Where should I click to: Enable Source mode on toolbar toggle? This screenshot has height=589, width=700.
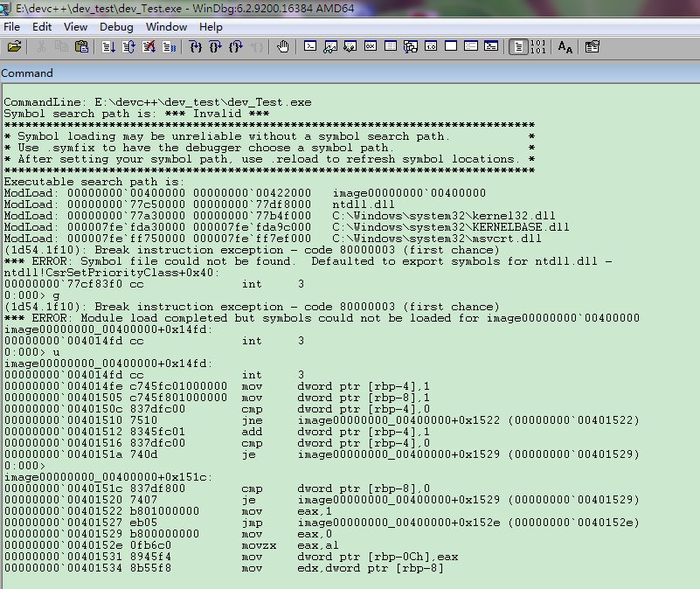(517, 46)
